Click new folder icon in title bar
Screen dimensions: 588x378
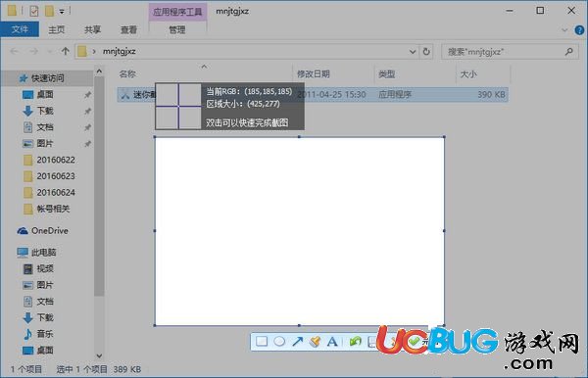tap(49, 11)
